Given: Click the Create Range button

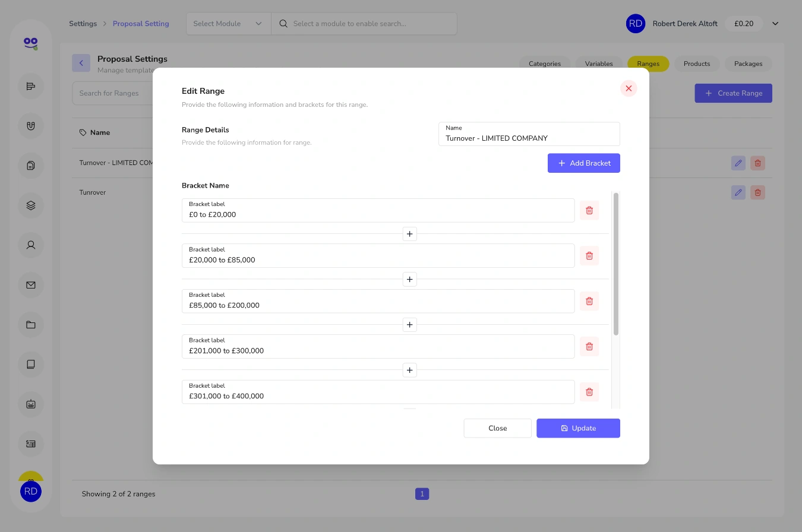Looking at the screenshot, I should click(x=734, y=93).
